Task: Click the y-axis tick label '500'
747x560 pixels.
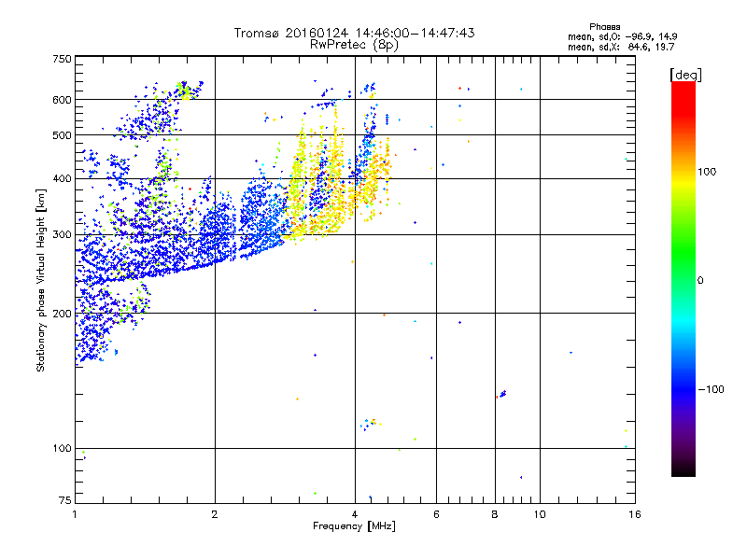Action: click(x=62, y=135)
